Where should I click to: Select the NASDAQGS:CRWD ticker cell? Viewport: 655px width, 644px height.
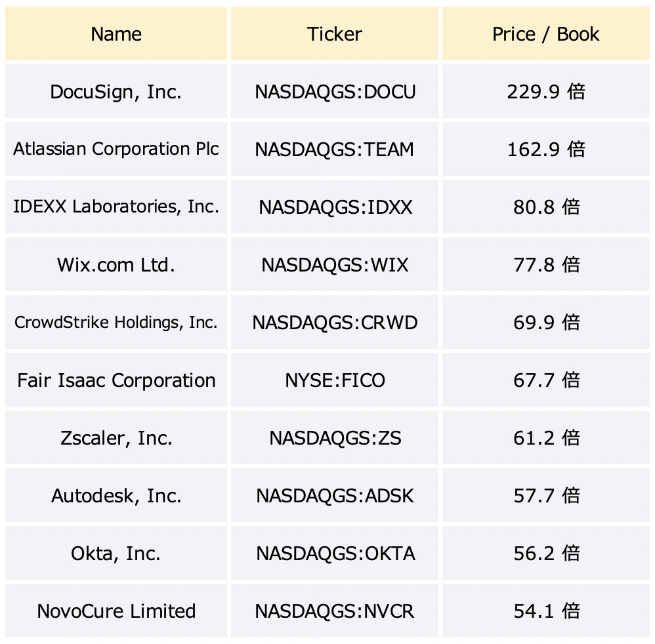click(x=335, y=323)
